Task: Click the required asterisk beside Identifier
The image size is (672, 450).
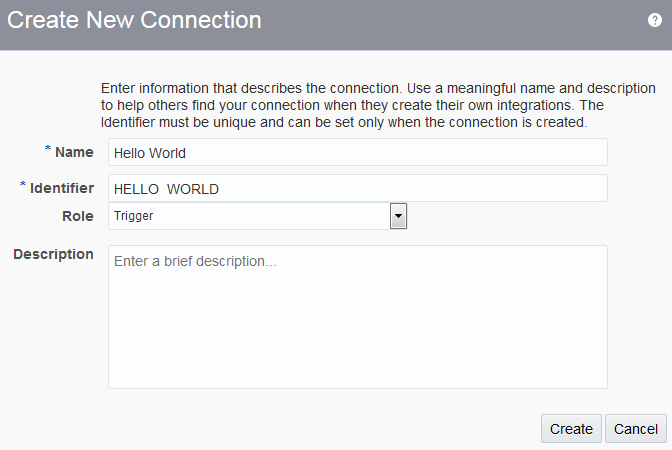Action: tap(23, 186)
